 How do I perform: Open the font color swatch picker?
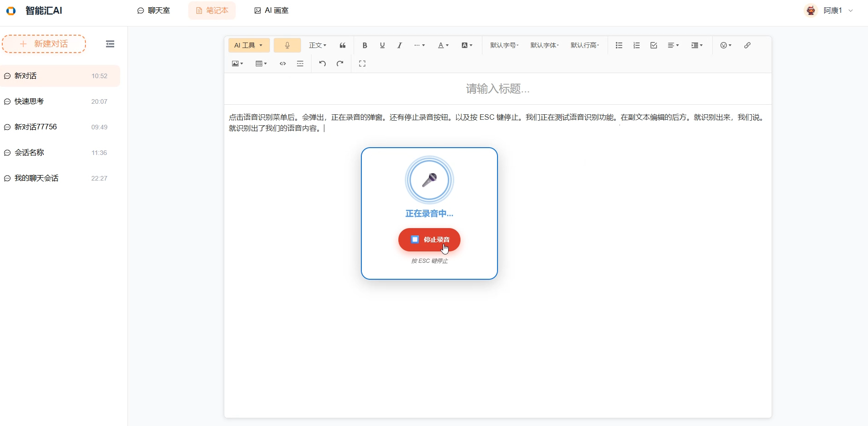(442, 45)
